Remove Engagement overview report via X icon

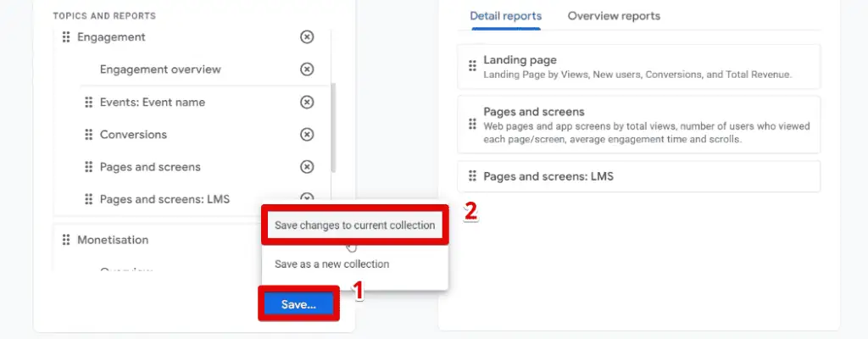(307, 69)
